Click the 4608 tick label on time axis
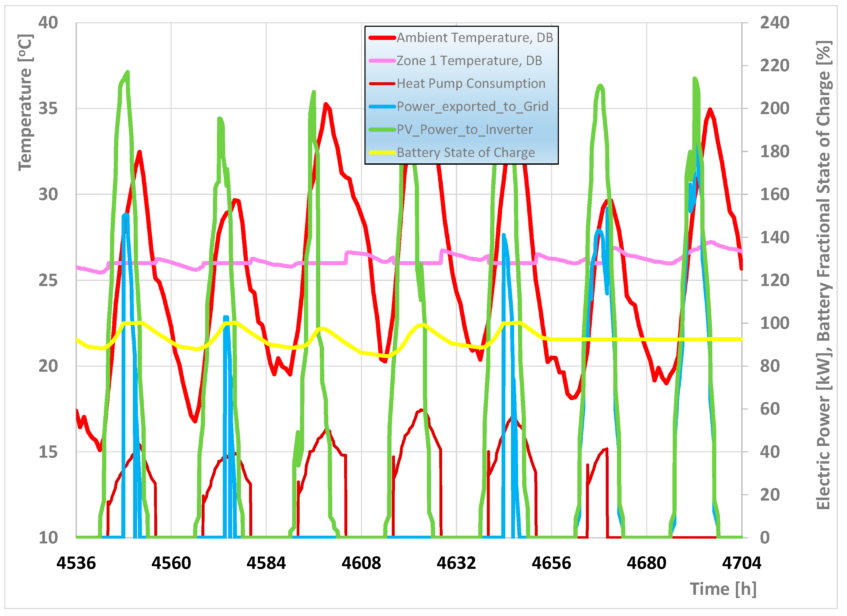847x616 pixels. pyautogui.click(x=361, y=563)
